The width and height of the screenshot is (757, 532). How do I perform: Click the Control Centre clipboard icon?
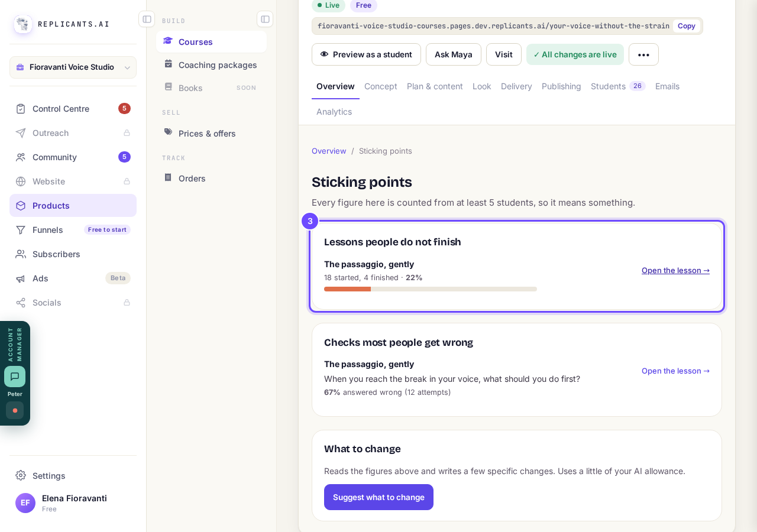(21, 109)
